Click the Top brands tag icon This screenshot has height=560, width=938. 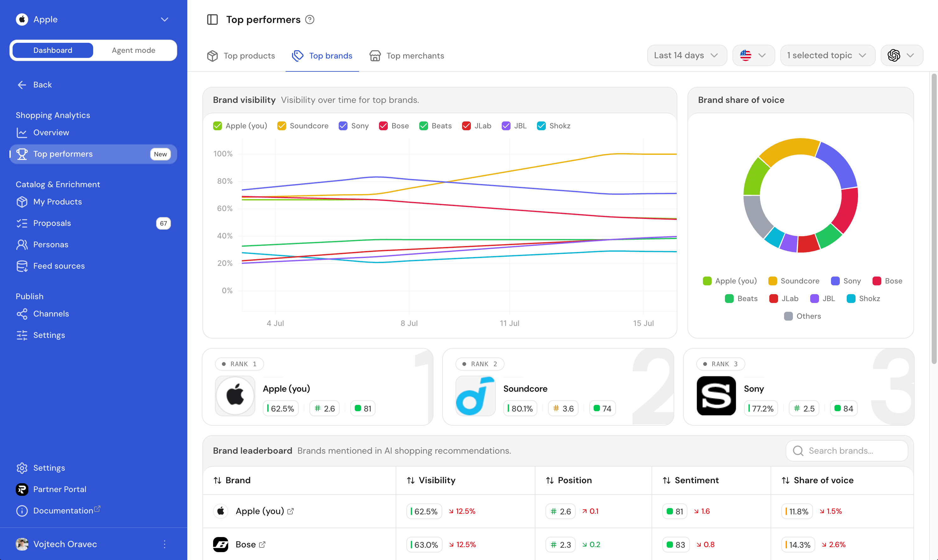(298, 56)
